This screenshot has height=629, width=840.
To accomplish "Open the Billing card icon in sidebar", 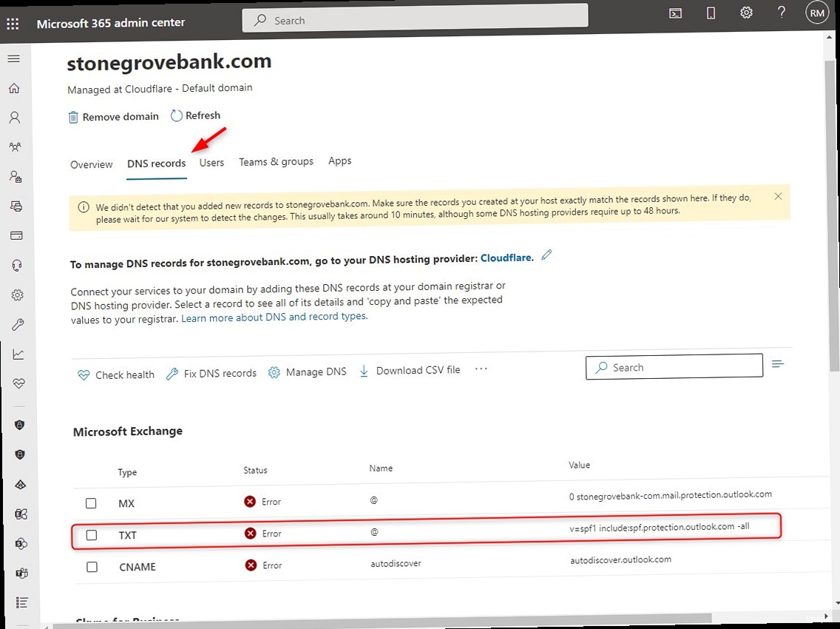I will coord(15,236).
